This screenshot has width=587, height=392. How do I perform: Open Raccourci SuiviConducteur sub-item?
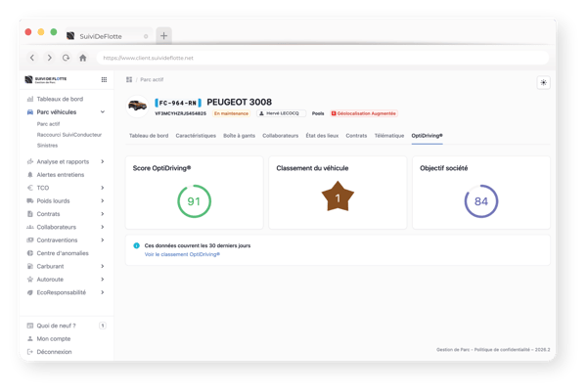[x=69, y=135]
